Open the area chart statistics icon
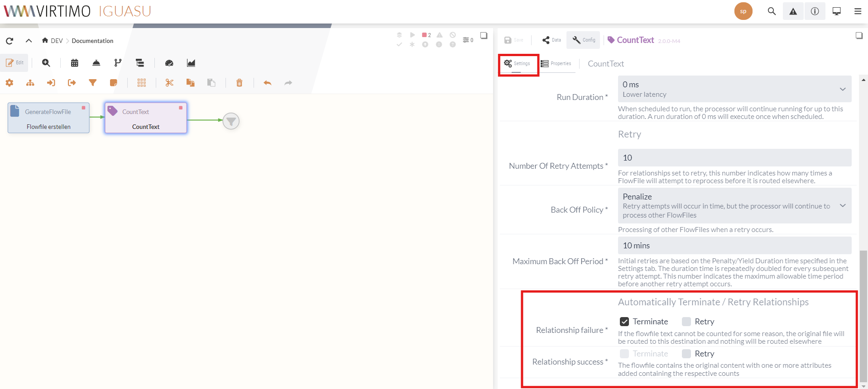Image resolution: width=868 pixels, height=389 pixels. (191, 63)
